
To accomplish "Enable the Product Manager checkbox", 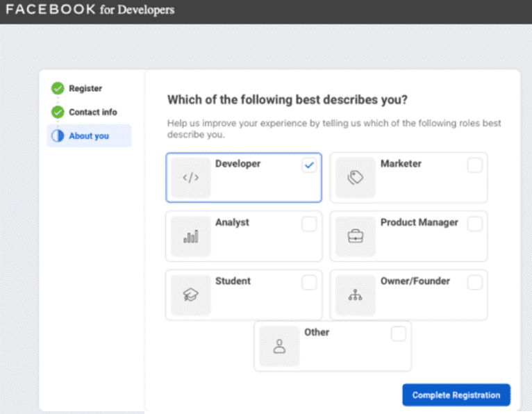I will (474, 224).
